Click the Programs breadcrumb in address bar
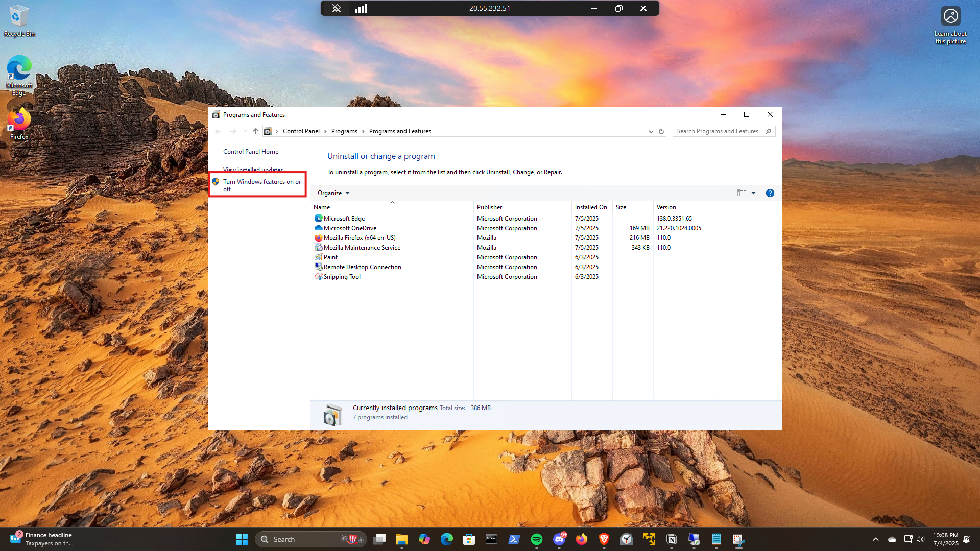 pyautogui.click(x=344, y=131)
